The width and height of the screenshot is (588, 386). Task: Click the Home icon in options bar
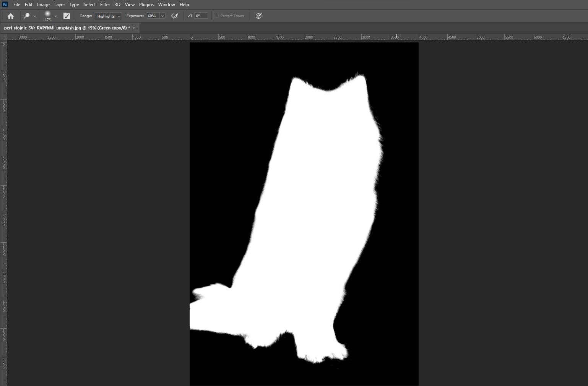pos(11,16)
